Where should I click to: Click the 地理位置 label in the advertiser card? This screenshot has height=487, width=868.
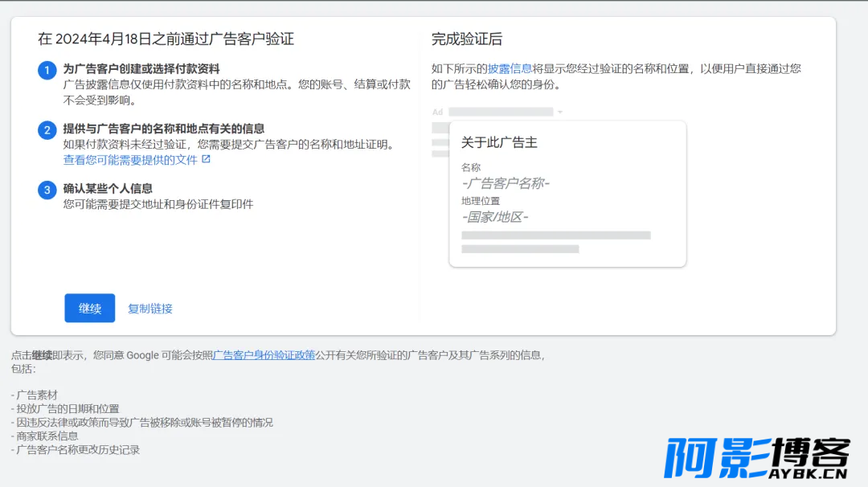click(x=481, y=201)
